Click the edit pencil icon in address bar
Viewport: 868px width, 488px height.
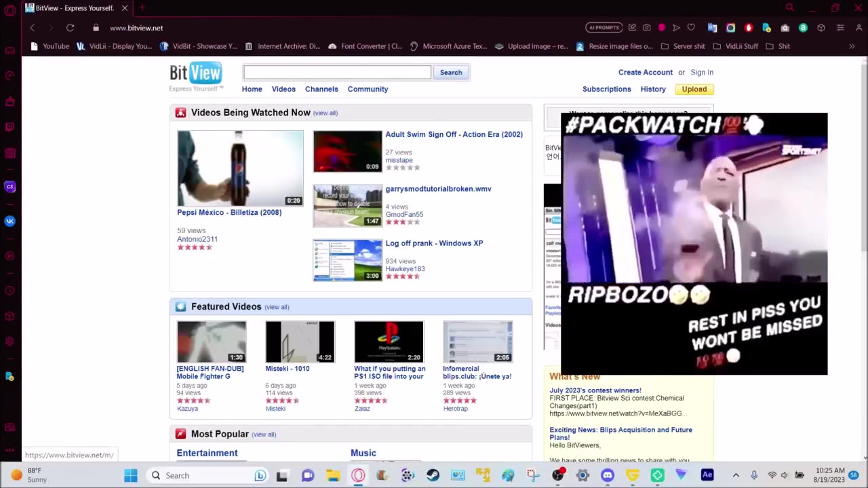(x=632, y=28)
